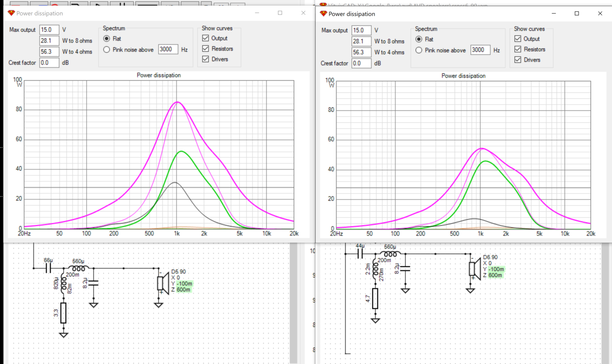612x364 pixels.
Task: Select Flat spectrum in left window
Action: [x=107, y=39]
